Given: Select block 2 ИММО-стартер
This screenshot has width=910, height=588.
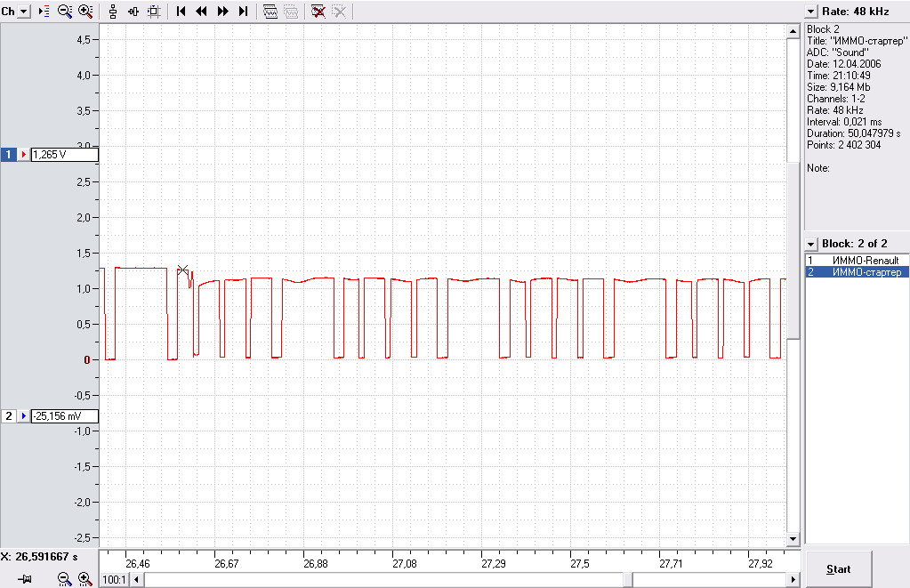Looking at the screenshot, I should pos(857,272).
